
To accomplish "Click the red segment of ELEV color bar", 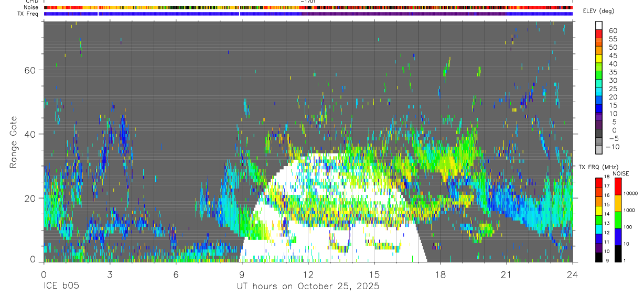I will [599, 34].
